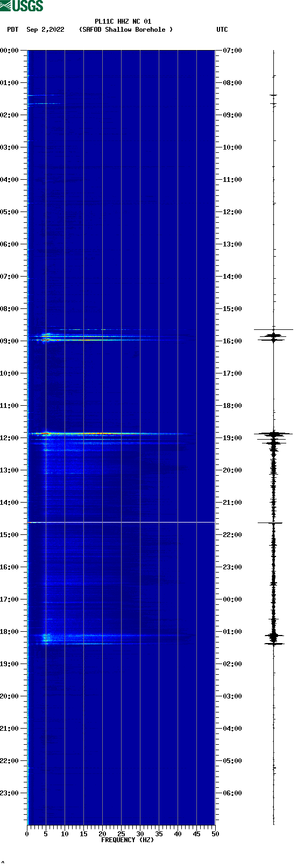Click the 15 Hz frequency axis label

[x=83, y=834]
